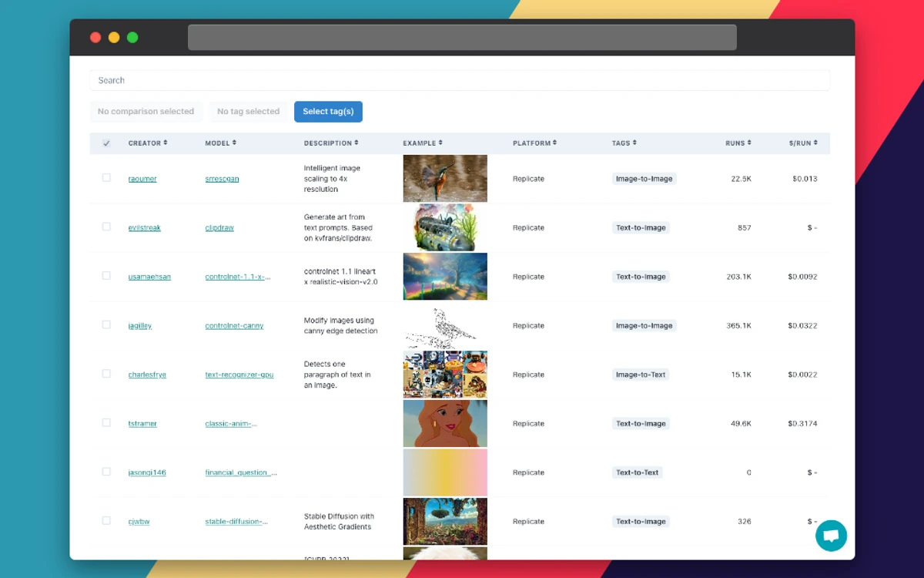924x578 pixels.
Task: Click the Image-to-Text tag
Action: click(641, 375)
